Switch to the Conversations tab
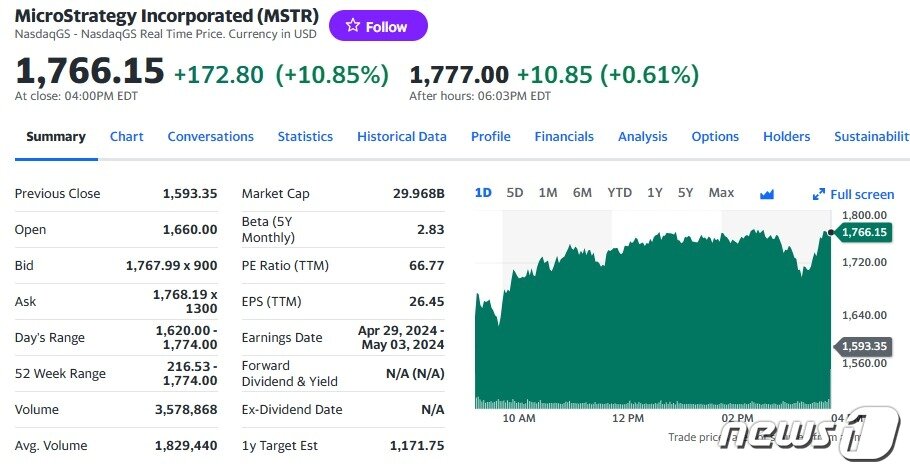The image size is (910, 473). (210, 137)
